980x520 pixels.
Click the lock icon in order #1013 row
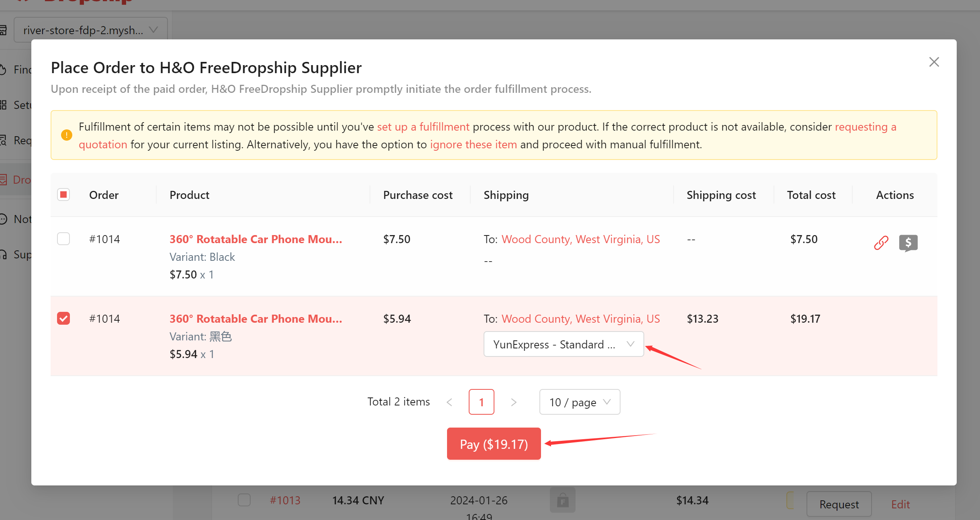pyautogui.click(x=562, y=500)
